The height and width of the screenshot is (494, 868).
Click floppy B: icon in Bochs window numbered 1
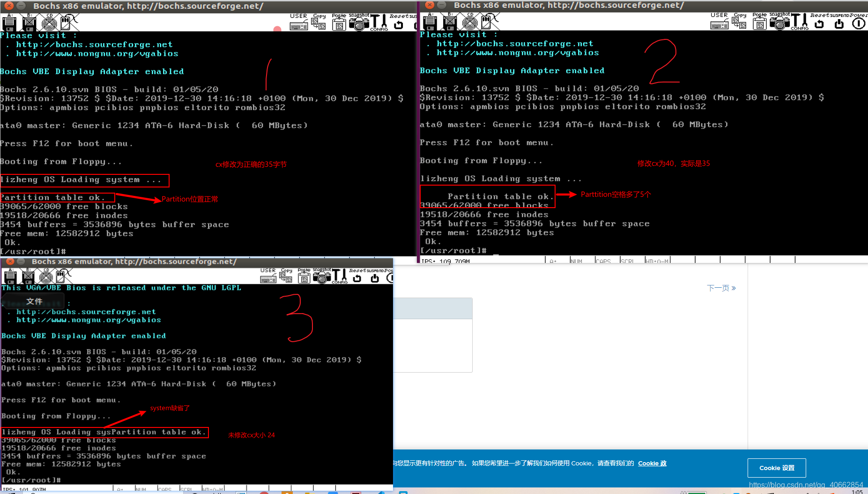pyautogui.click(x=29, y=22)
